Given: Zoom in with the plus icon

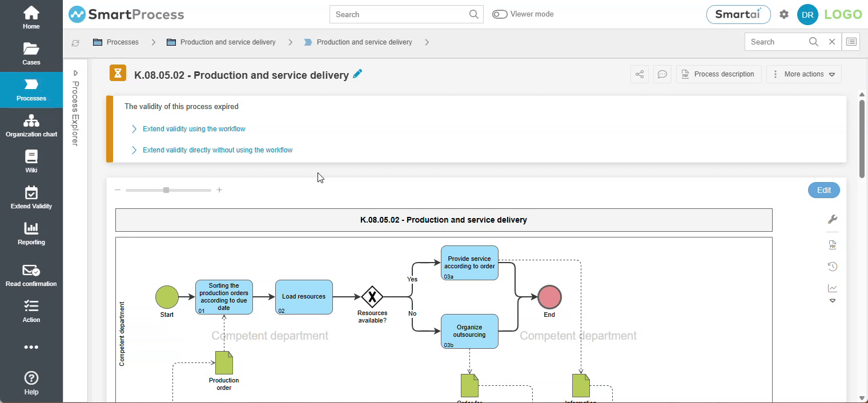Looking at the screenshot, I should pyautogui.click(x=219, y=190).
